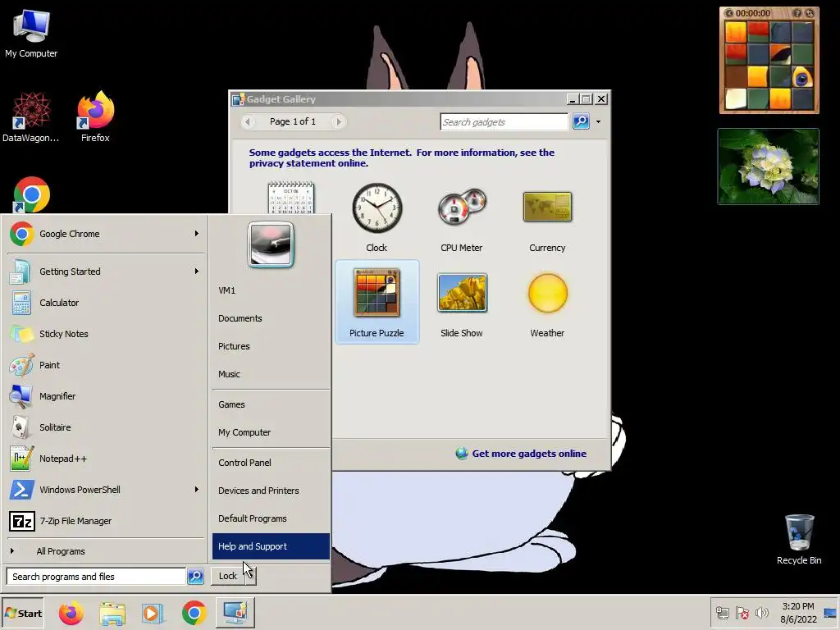This screenshot has width=840, height=630.
Task: Open My Computer from Start menu list
Action: [x=271, y=432]
